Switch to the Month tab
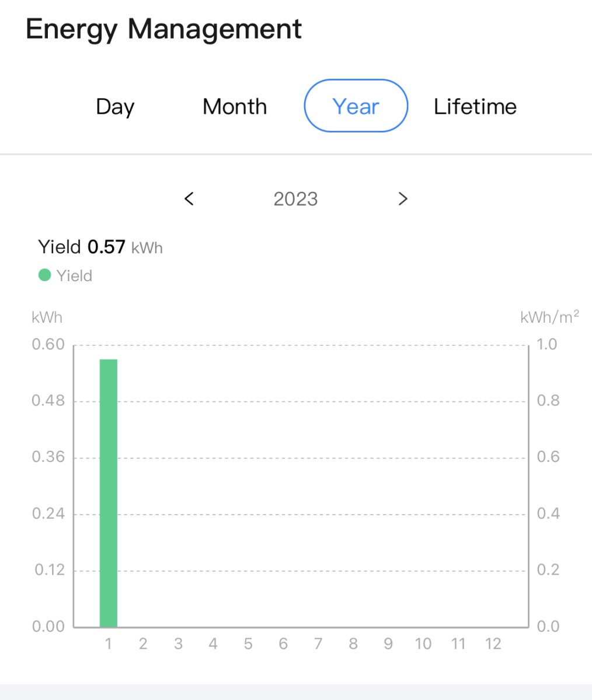 [235, 107]
